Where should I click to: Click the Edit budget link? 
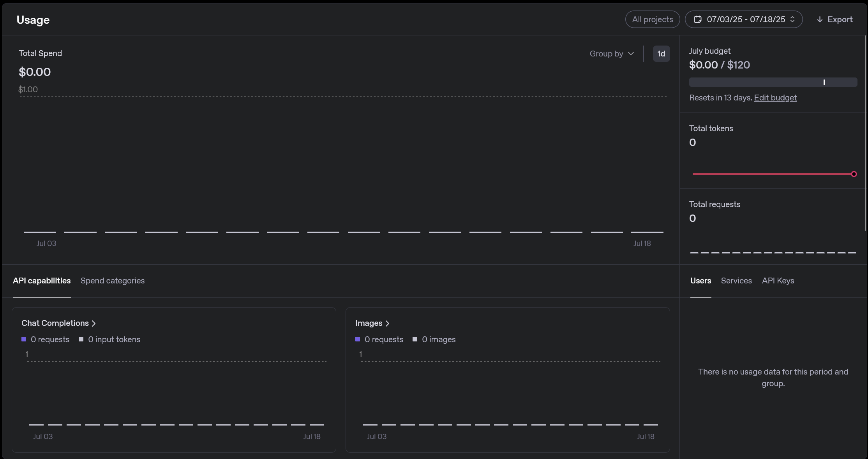point(775,98)
